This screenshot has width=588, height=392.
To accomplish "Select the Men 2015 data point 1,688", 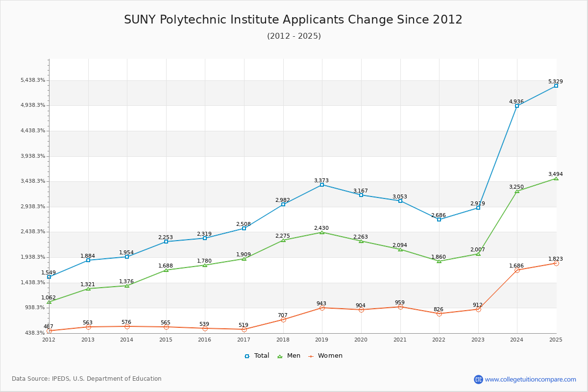I will pos(166,270).
